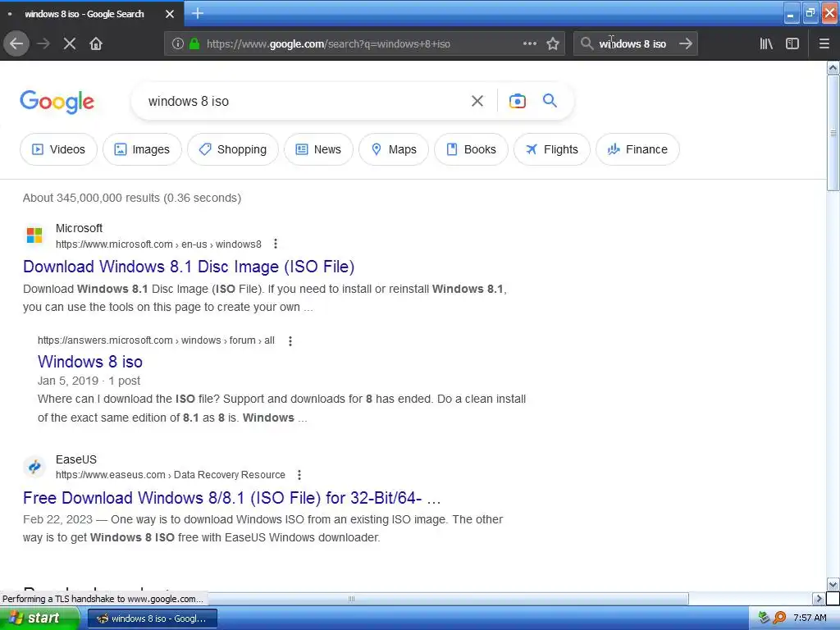Open Download Windows 8.1 Disc Image link
The image size is (840, 630).
[189, 267]
